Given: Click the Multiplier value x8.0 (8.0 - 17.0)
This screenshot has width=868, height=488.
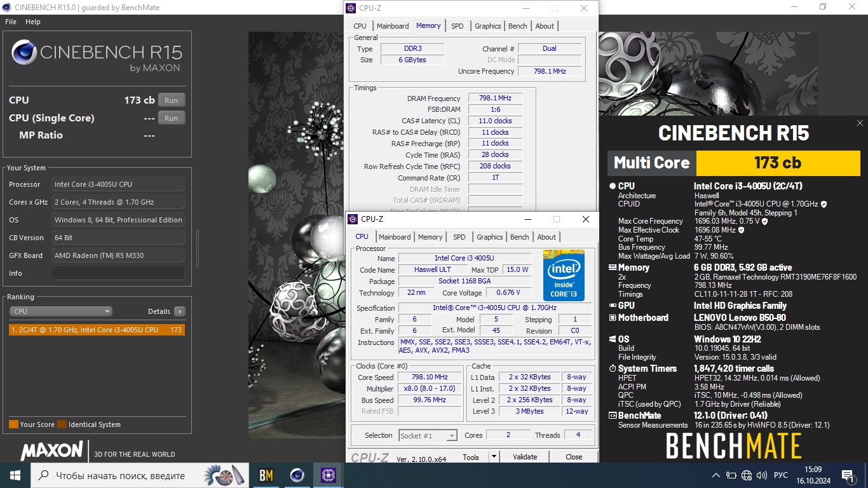Looking at the screenshot, I should coord(430,389).
